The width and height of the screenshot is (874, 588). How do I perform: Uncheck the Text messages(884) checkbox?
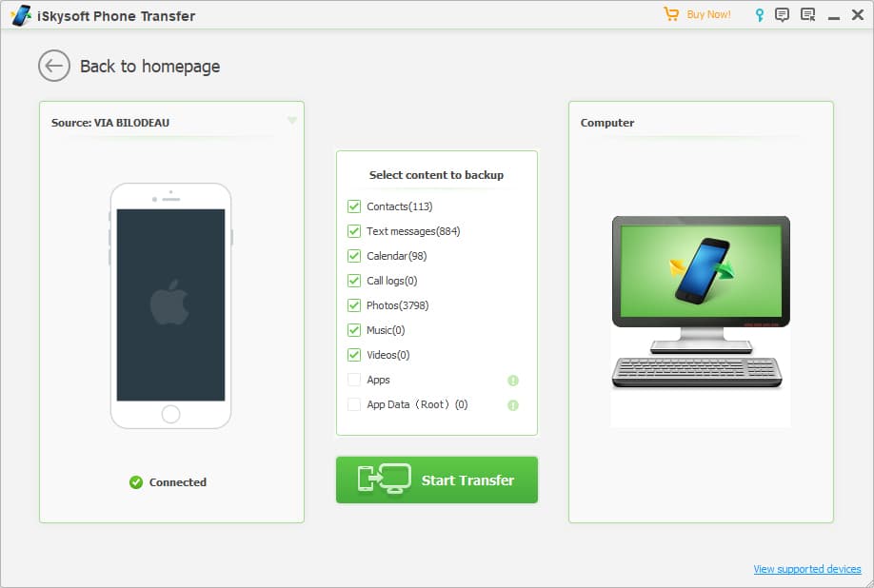coord(354,231)
